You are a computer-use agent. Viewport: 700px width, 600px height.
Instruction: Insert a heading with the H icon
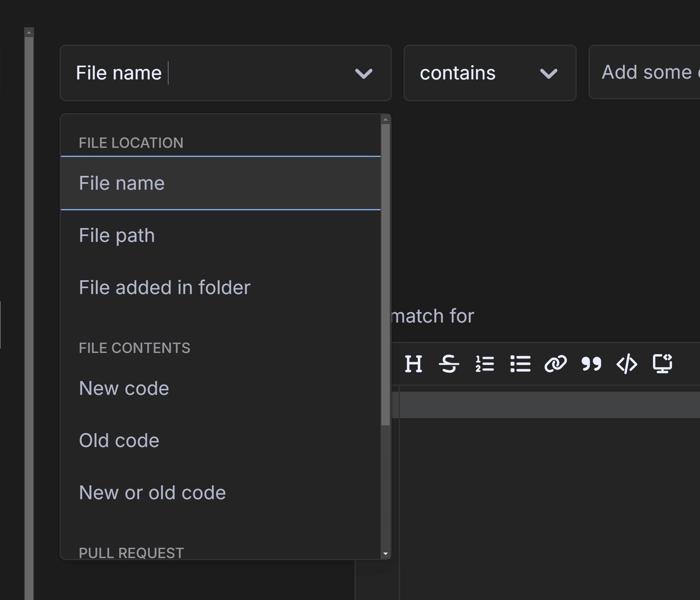click(x=413, y=364)
